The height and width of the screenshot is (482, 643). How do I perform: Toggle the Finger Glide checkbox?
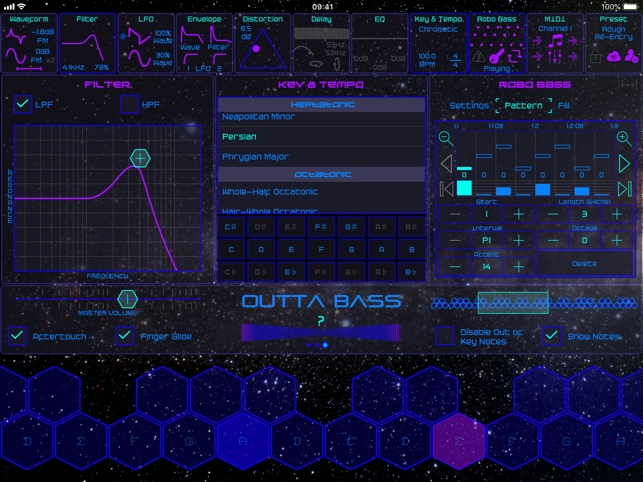point(124,336)
